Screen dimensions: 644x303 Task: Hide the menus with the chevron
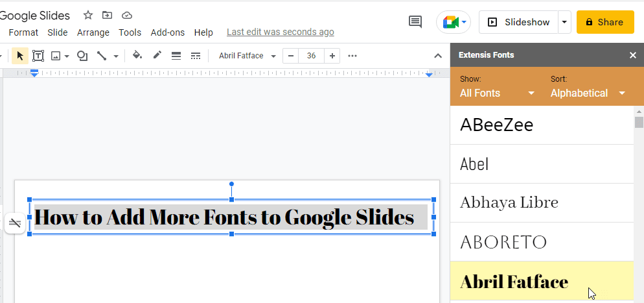pyautogui.click(x=438, y=56)
